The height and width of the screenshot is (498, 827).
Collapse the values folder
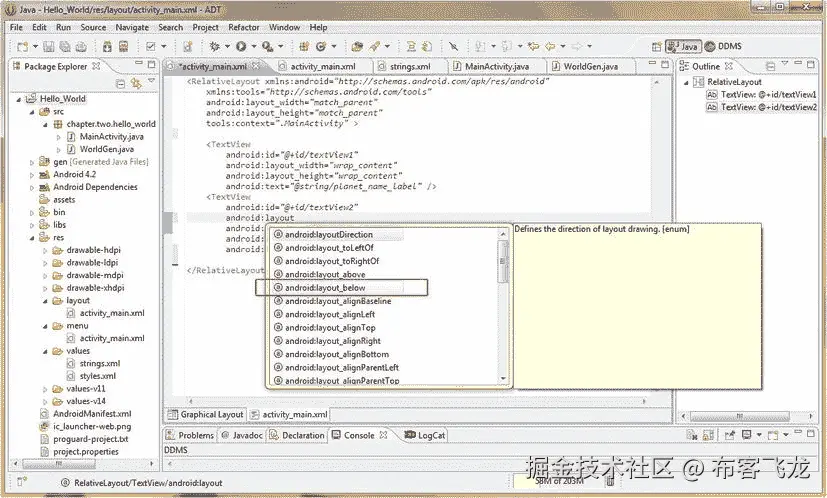(45, 351)
